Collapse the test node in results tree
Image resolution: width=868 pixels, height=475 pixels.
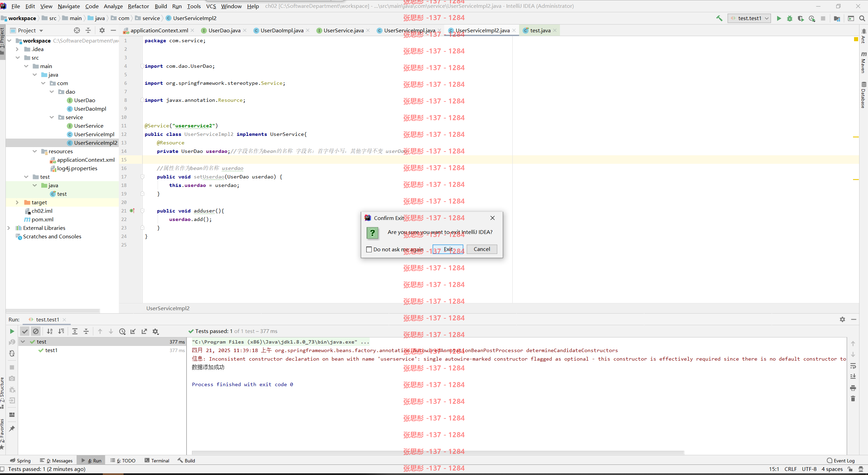(23, 342)
